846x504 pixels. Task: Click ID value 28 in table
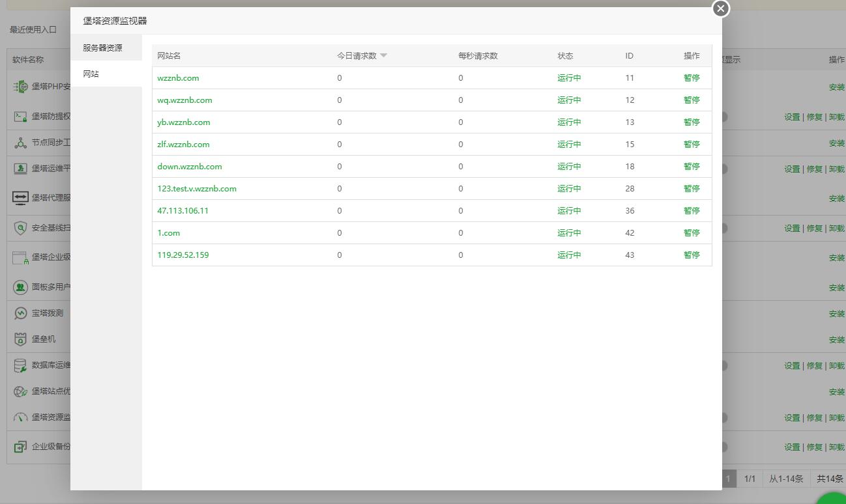(630, 188)
